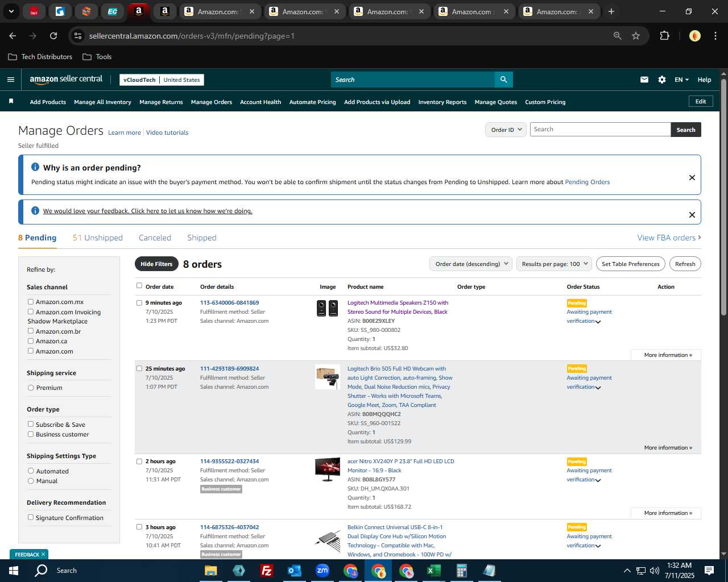728x582 pixels.
Task: Open Calculator from the taskbar
Action: click(x=461, y=571)
